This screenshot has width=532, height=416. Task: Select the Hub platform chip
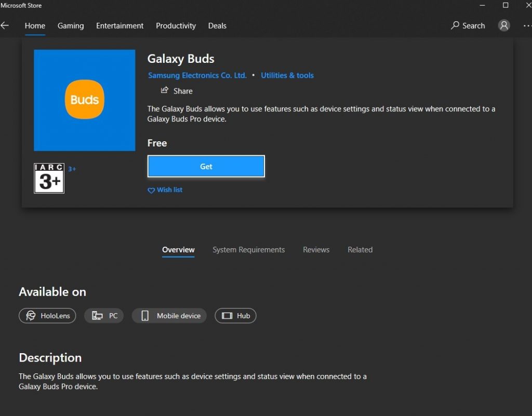tap(235, 316)
